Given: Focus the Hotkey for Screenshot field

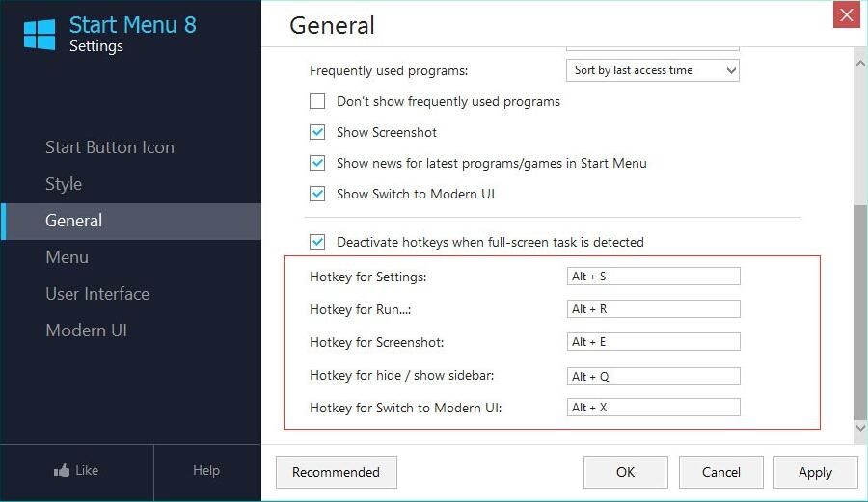Looking at the screenshot, I should 653,342.
